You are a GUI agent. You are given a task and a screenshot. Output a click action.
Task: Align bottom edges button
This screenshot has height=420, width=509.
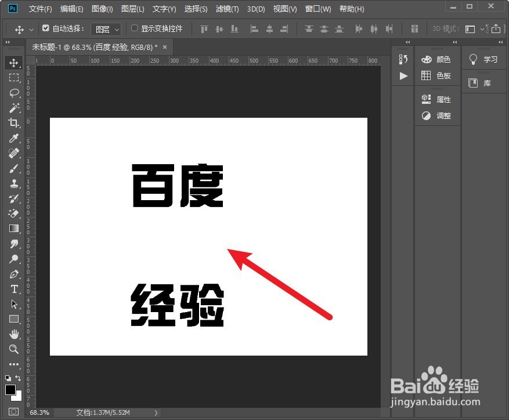click(x=234, y=29)
